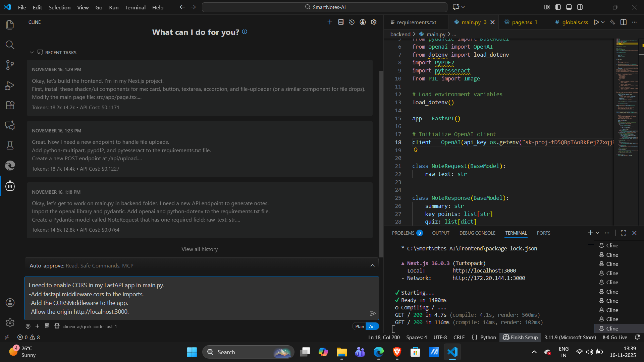Screen dimensions: 644x362
Task: Click the lightbulb code action on line 19
Action: pyautogui.click(x=416, y=150)
